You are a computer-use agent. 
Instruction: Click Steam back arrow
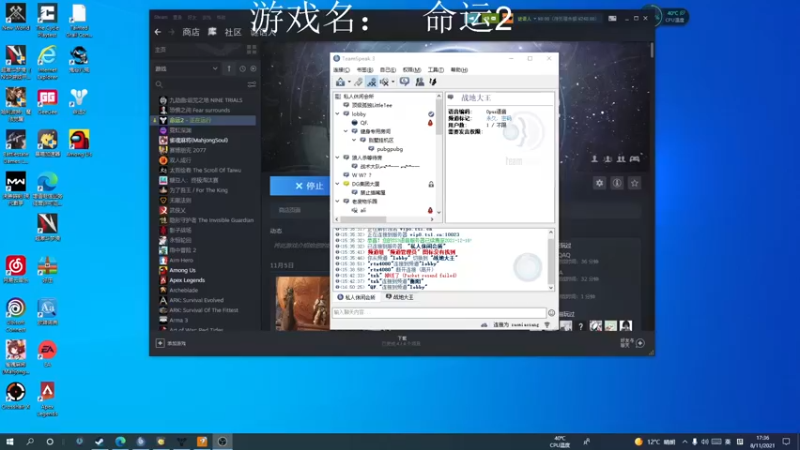158,32
